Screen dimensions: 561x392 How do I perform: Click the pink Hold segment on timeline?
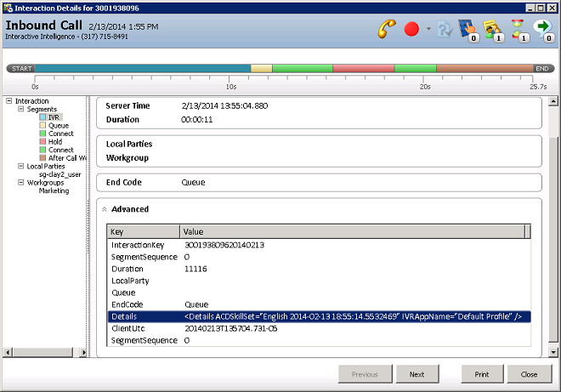363,68
